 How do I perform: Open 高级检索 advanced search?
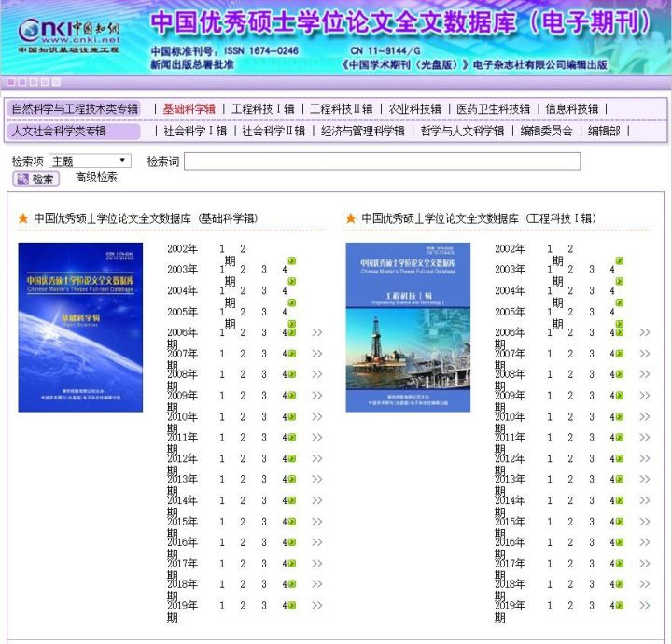pos(96,177)
